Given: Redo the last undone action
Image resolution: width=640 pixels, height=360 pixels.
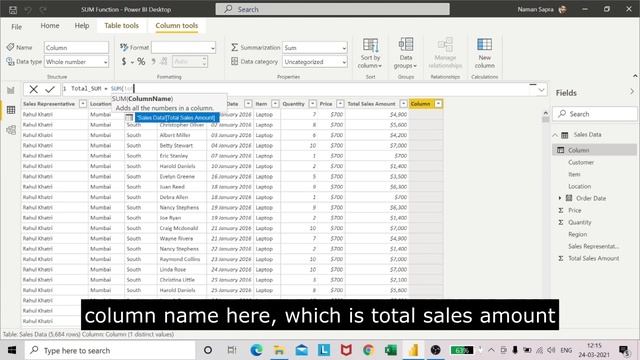Looking at the screenshot, I should (x=43, y=9).
